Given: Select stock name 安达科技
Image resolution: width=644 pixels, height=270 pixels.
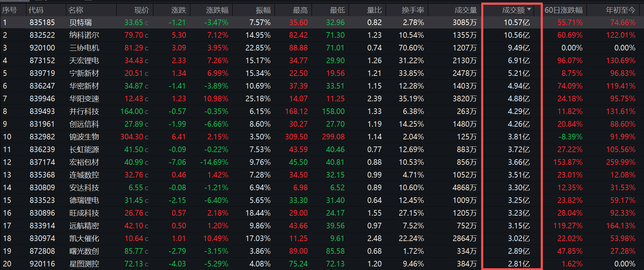Looking at the screenshot, I should (x=84, y=188).
